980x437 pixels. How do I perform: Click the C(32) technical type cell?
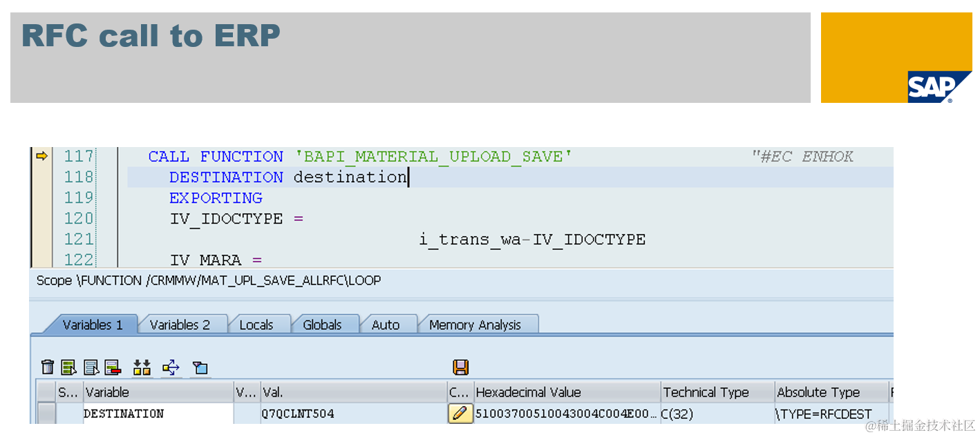[x=717, y=414]
